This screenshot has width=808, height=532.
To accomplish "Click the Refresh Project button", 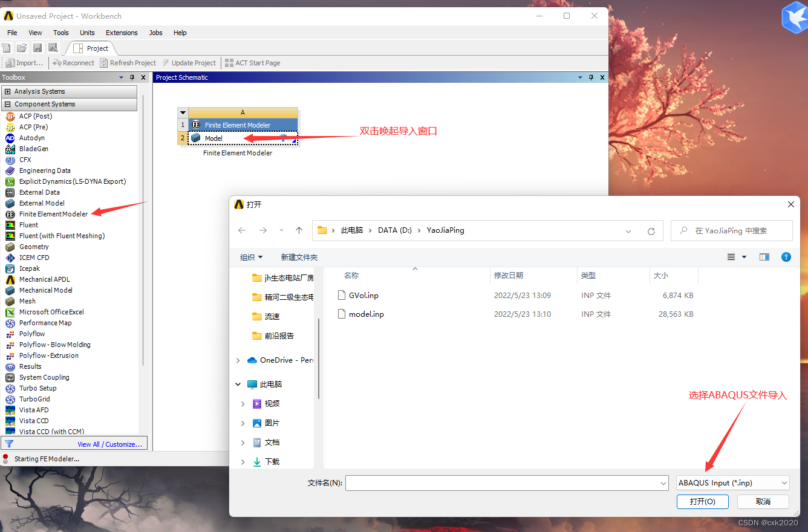I will pyautogui.click(x=128, y=63).
